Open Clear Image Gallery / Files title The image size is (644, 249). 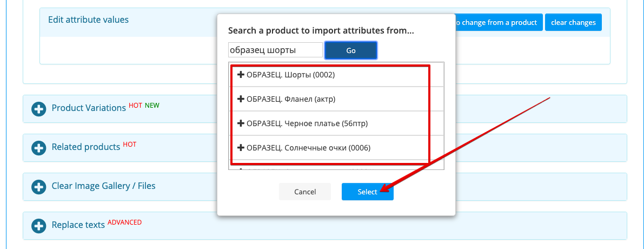[103, 186]
